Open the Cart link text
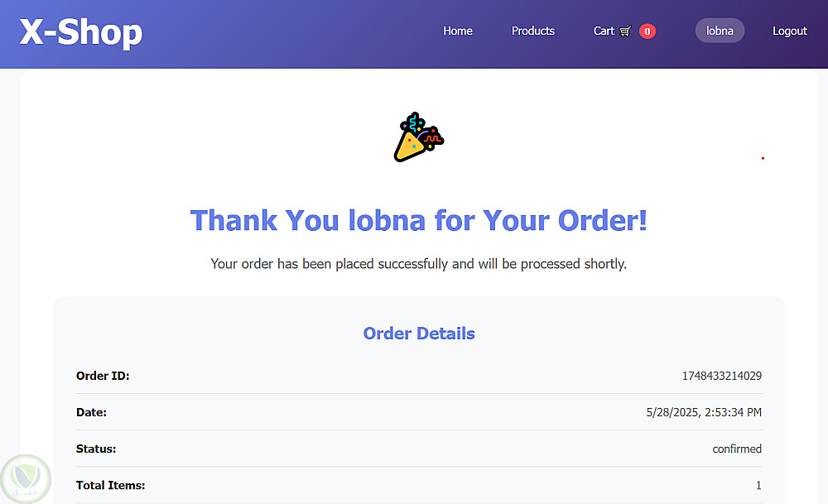Viewport: 828px width, 504px height. coord(604,31)
